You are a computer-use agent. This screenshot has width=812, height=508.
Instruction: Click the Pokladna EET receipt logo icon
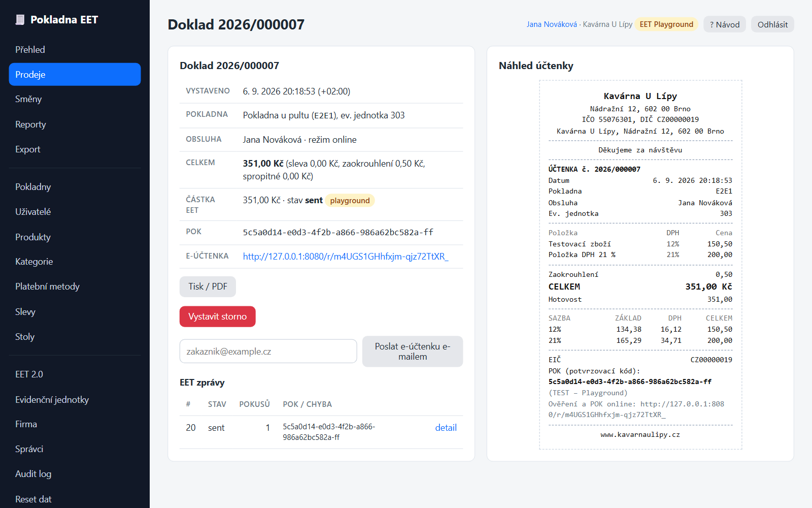20,20
